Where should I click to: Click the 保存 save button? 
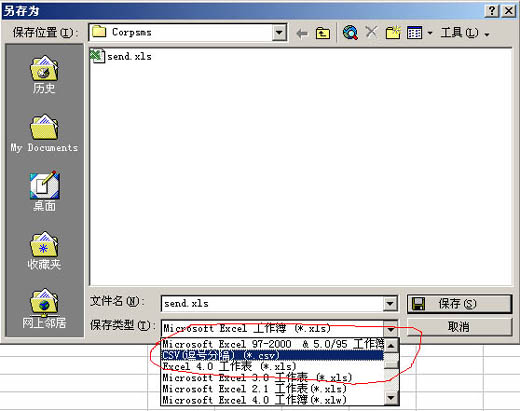coord(459,304)
